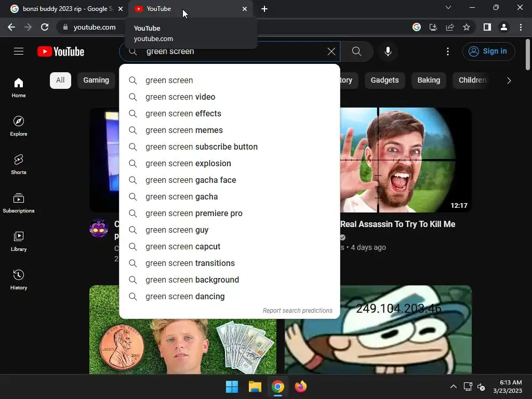Pick "green screen background" suggestion
The image size is (532, 399).
pyautogui.click(x=229, y=280)
